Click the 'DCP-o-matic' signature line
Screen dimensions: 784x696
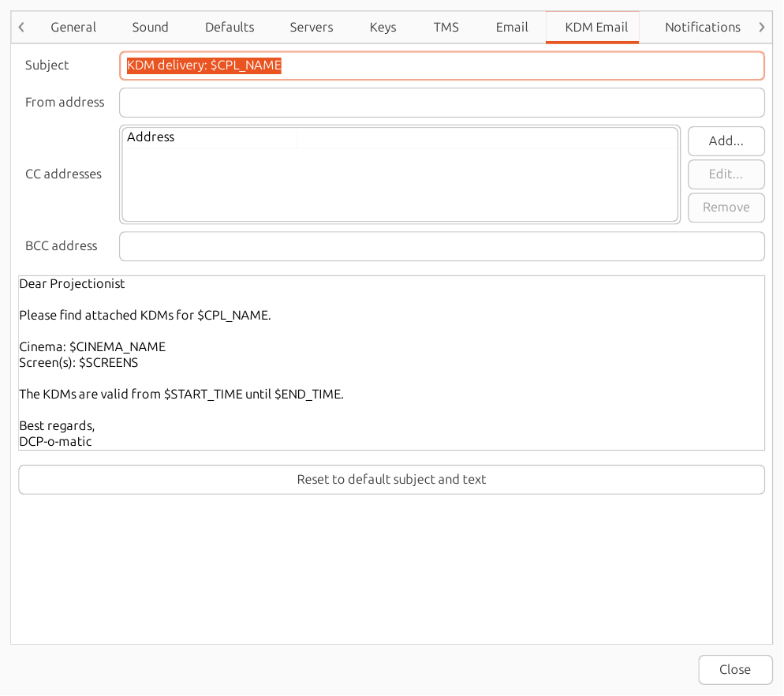[55, 442]
